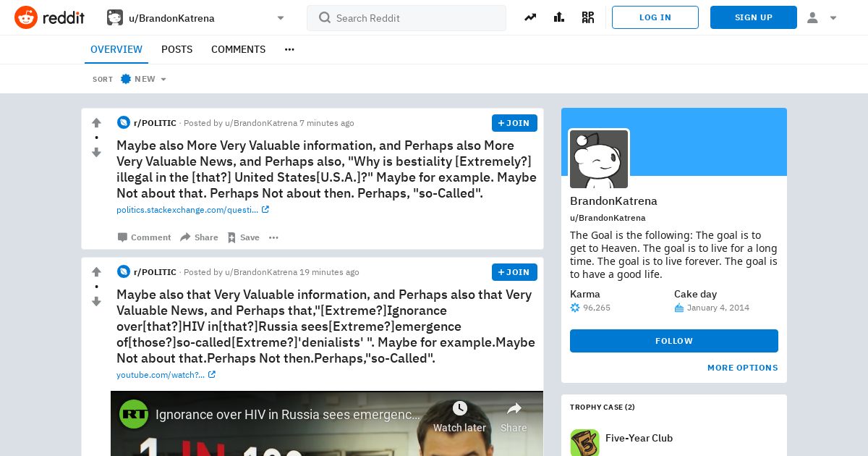Upvote the HIV in Russia post

96,272
